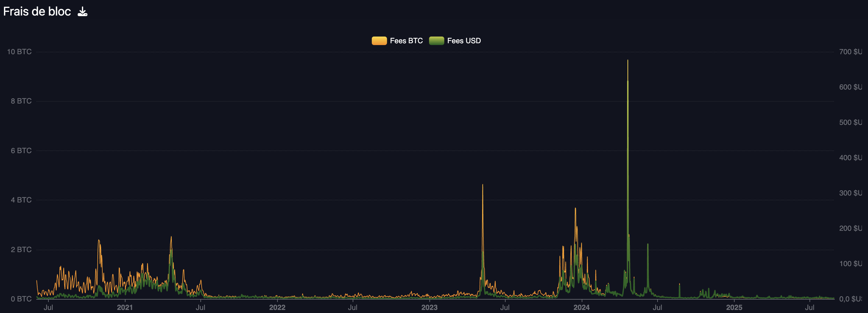Toggle the Fees BTC series via its label
Screen dimensions: 868x313
[406, 41]
